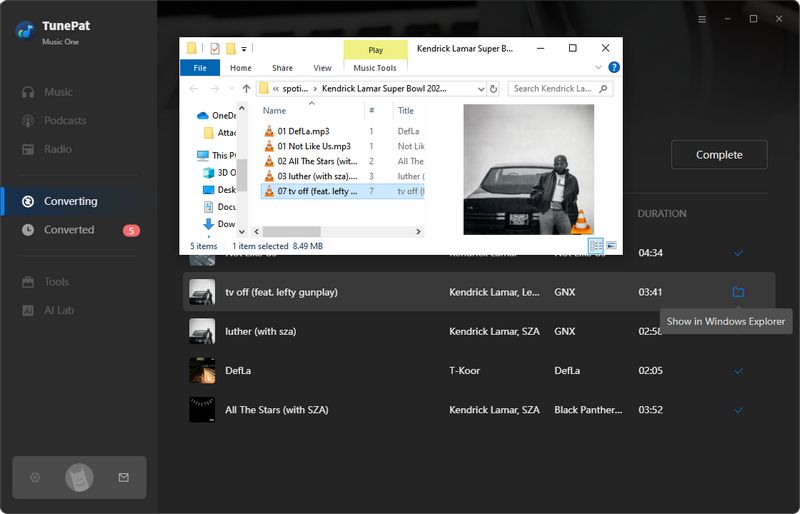Open the Converted list with 5 badge
This screenshot has width=800, height=514.
click(69, 230)
